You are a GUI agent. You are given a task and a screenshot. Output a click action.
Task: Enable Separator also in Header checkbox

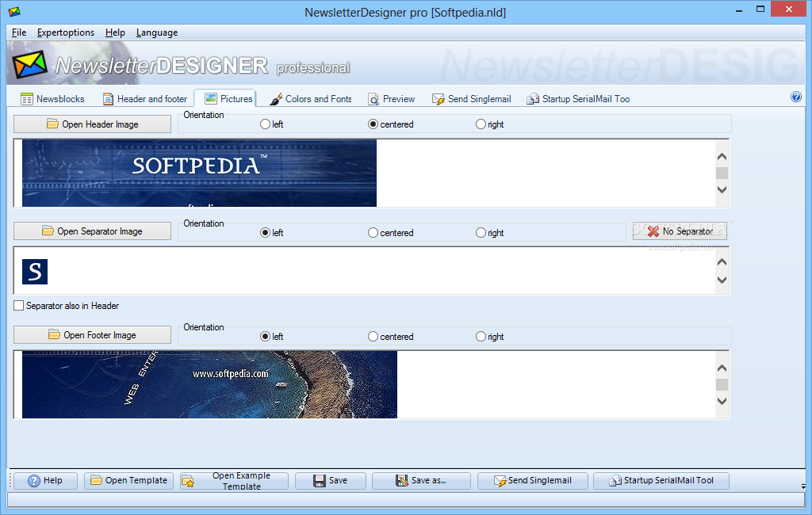(x=19, y=305)
